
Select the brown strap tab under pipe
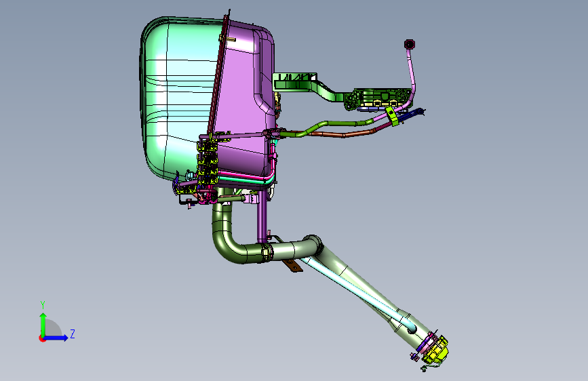pos(293,265)
